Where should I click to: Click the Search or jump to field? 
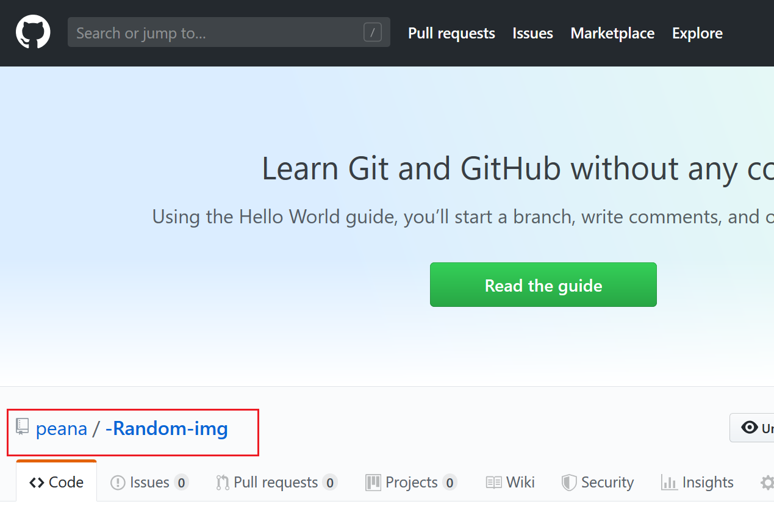pos(229,32)
